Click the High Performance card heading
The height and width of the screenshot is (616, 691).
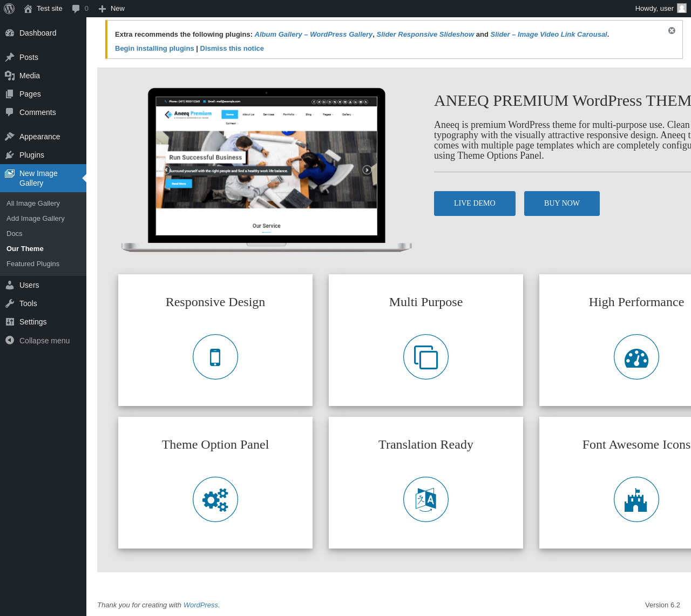(636, 302)
